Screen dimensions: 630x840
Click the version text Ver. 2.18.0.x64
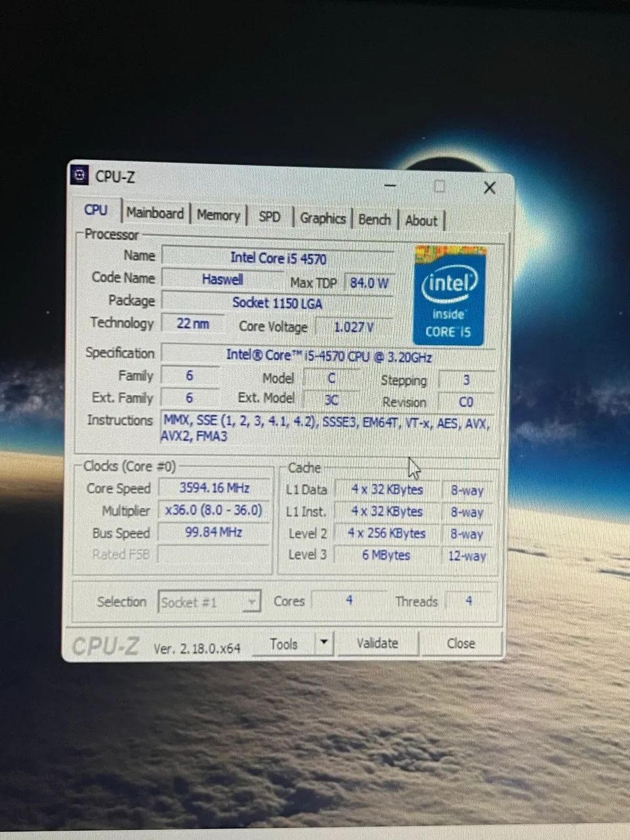pos(197,648)
